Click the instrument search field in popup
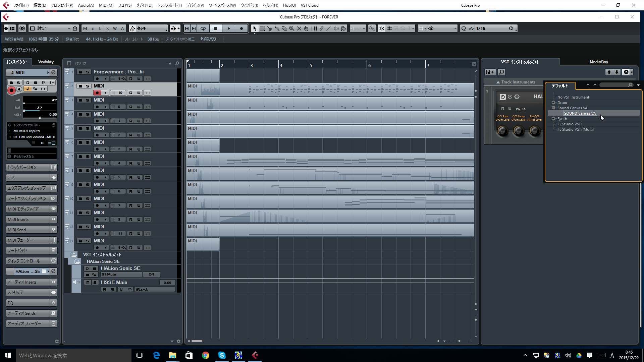This screenshot has height=362, width=644. [x=616, y=85]
